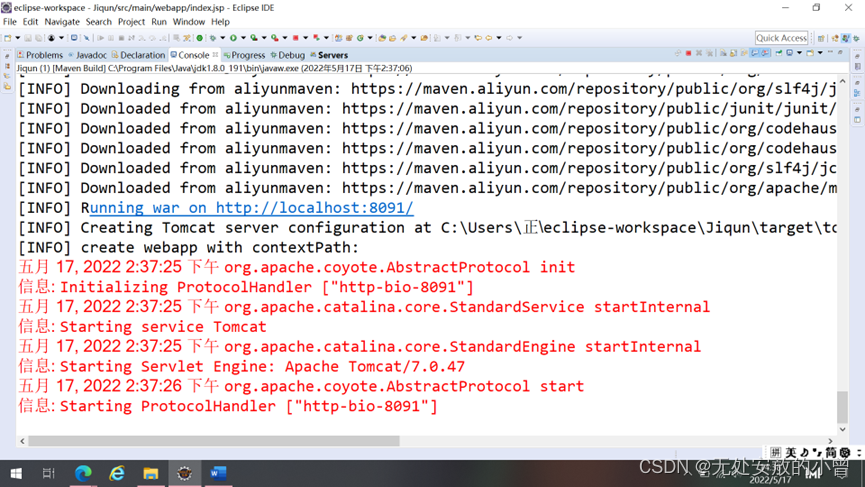Viewport: 865px width, 487px height.
Task: Toggle Pin Console
Action: (x=778, y=53)
